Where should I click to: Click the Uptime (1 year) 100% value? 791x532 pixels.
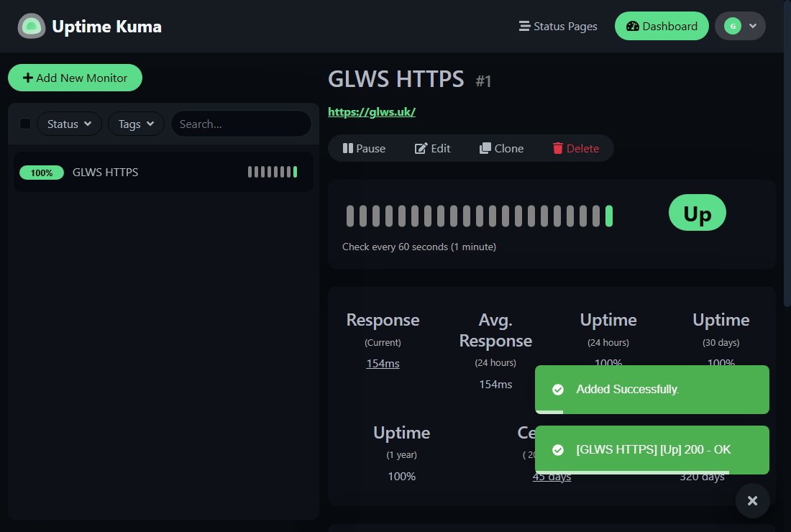401,477
